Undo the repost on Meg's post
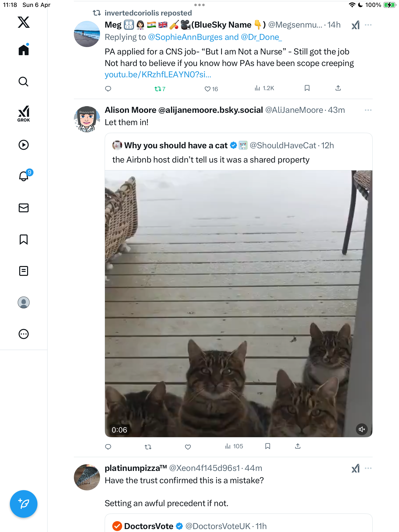The image size is (399, 532). (160, 89)
